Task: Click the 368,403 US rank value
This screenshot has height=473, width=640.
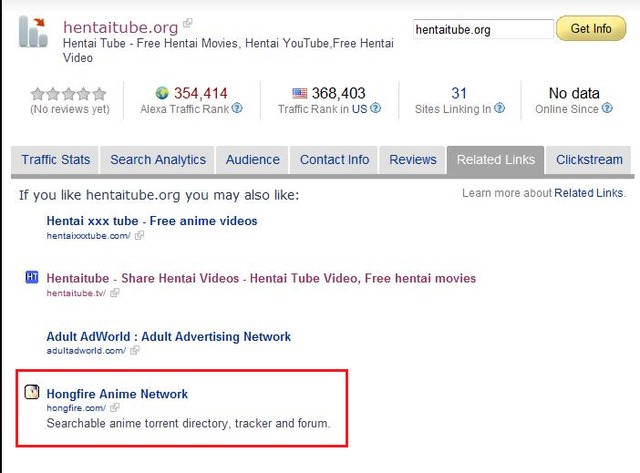Action: coord(338,93)
